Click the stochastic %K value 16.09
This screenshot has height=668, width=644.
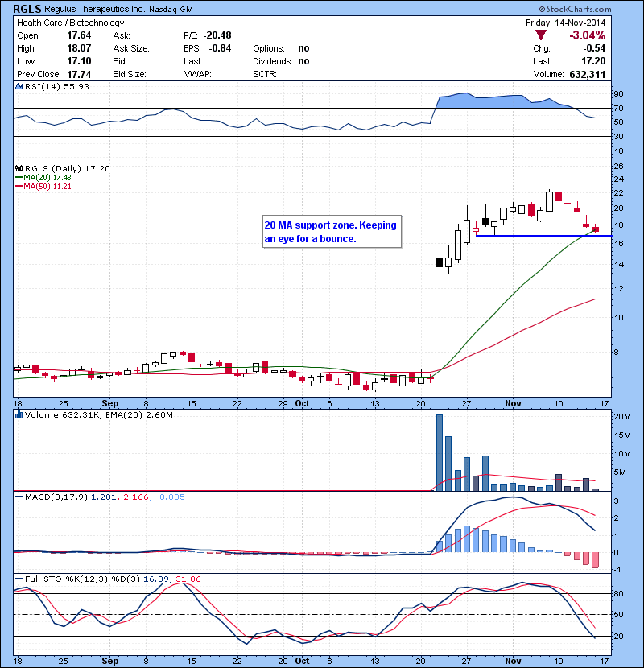[157, 579]
